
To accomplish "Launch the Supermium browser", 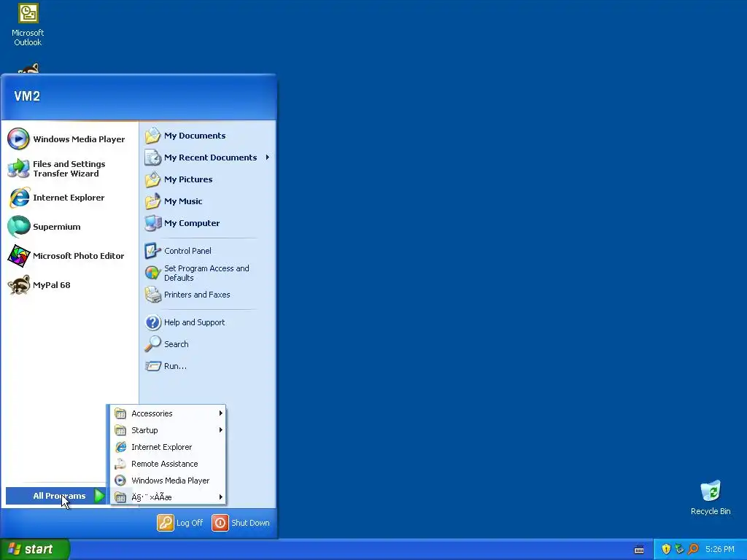I will [x=69, y=227].
